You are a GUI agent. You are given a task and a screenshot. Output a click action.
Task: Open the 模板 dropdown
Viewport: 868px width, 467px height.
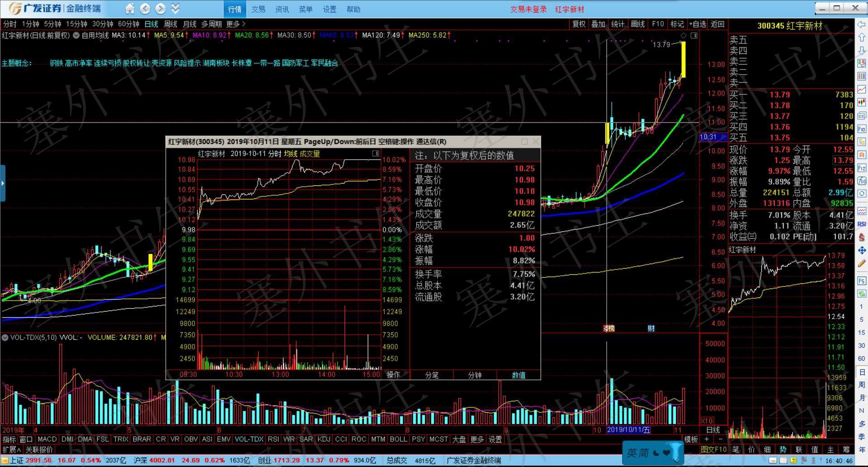click(x=690, y=439)
